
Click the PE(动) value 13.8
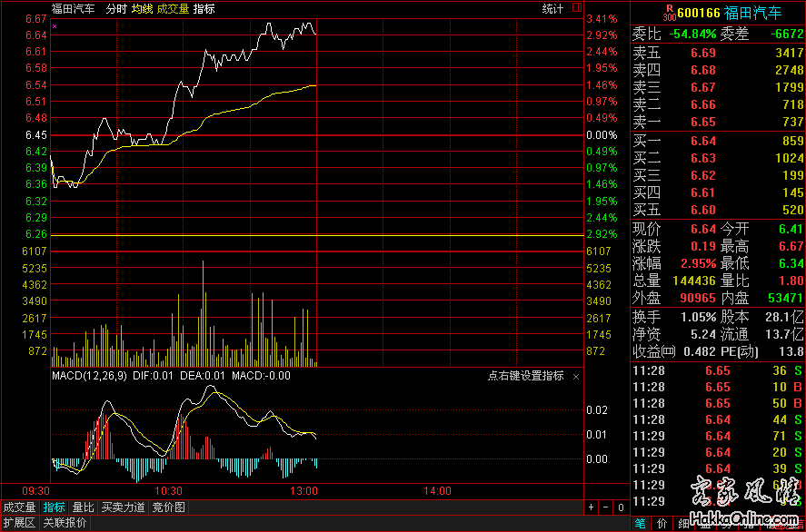coord(791,351)
